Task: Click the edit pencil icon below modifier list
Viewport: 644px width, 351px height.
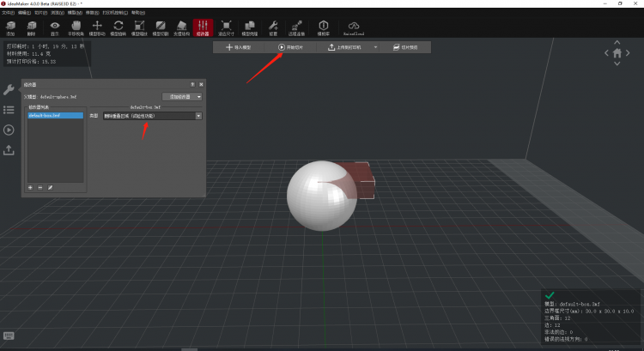Action: click(50, 188)
